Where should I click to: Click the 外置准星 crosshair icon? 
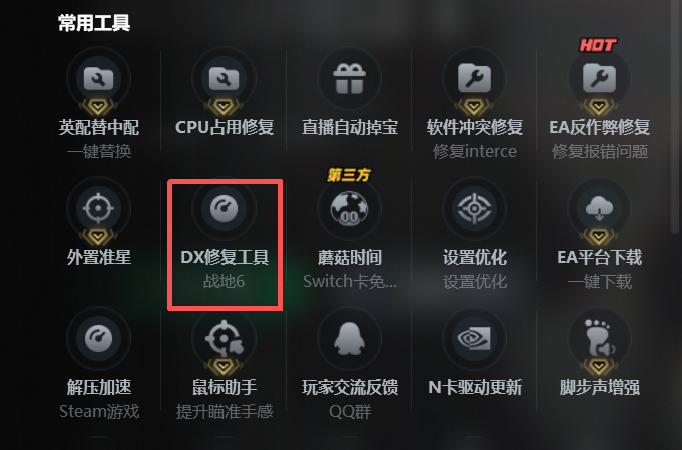[98, 208]
